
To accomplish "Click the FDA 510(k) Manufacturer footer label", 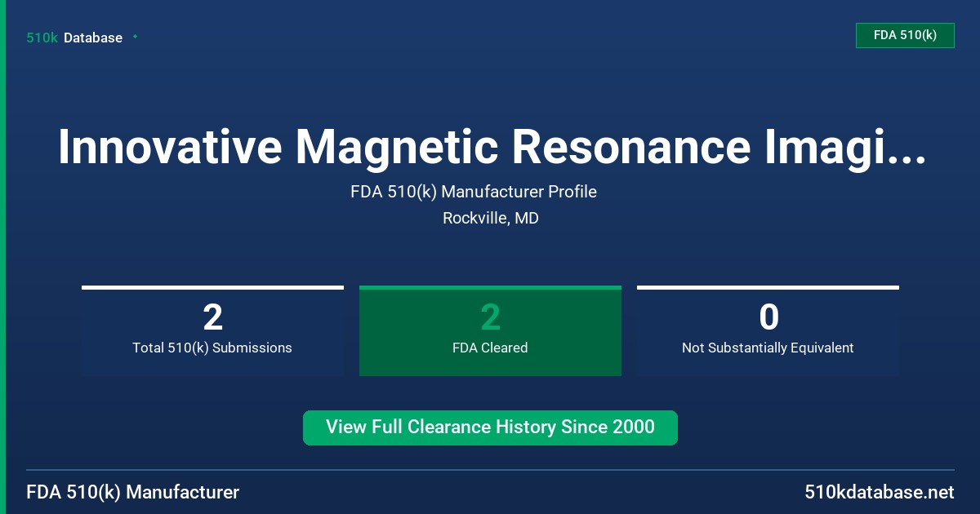I will [x=133, y=493].
